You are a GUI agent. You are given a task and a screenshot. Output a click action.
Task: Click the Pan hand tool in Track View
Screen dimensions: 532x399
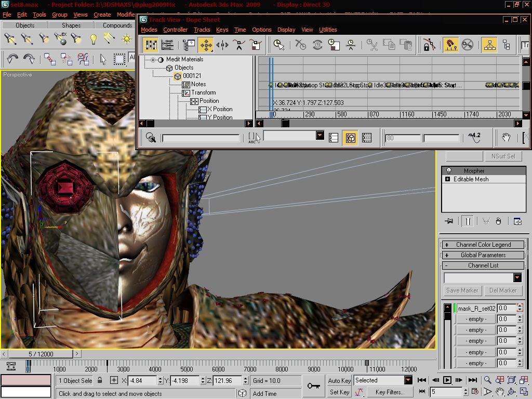(506, 137)
